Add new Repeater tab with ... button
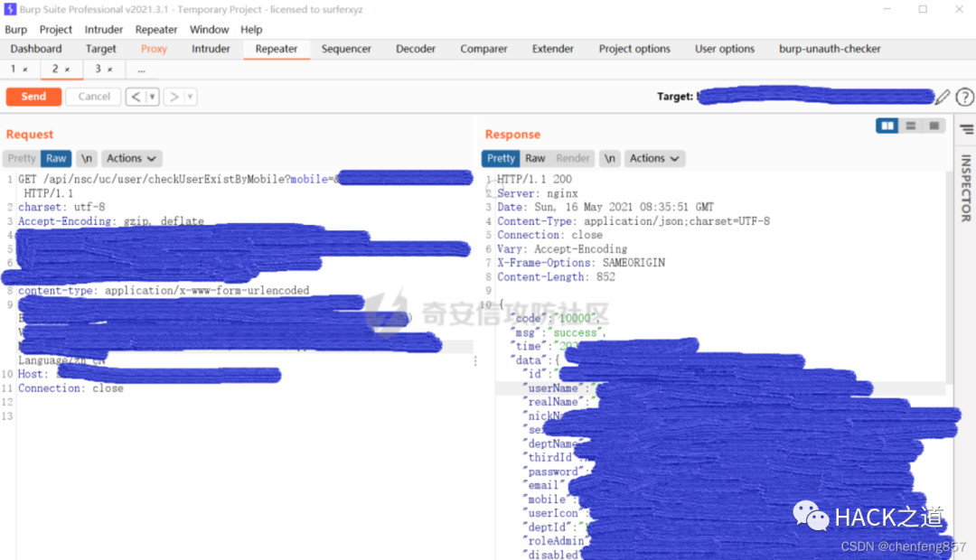Screen dimensions: 976x560 tap(141, 70)
